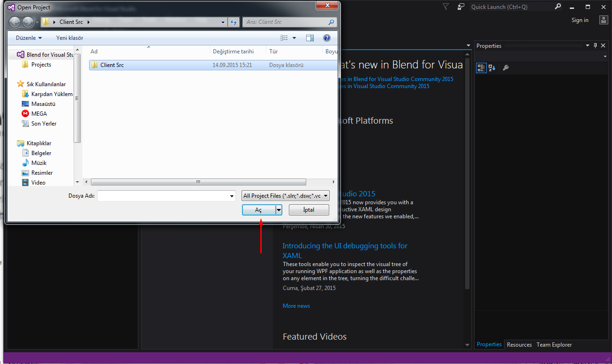Change the file view with the view icon
This screenshot has width=612, height=364.
pos(284,38)
